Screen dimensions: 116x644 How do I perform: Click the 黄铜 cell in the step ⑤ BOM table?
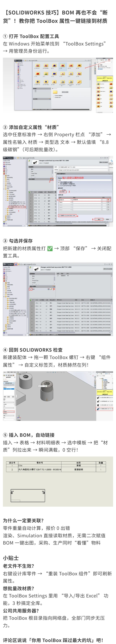pos(78,466)
